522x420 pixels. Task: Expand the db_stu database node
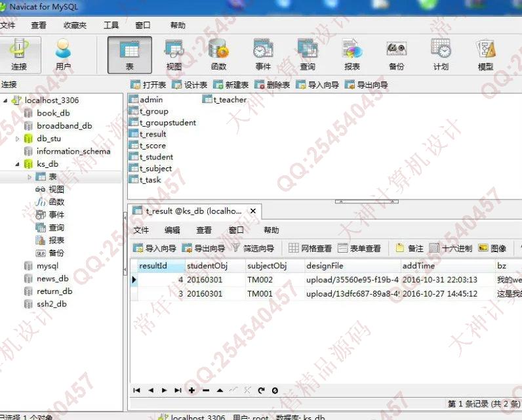click(18, 138)
